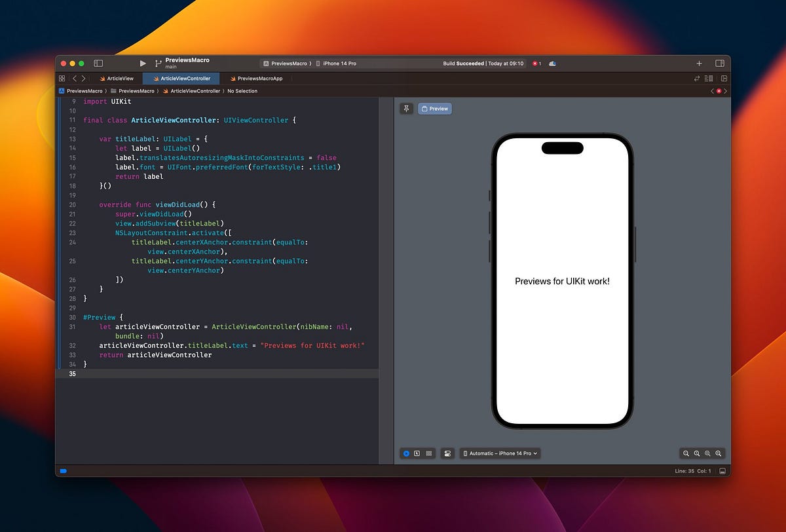Open the No Selection jump bar item

pos(242,91)
